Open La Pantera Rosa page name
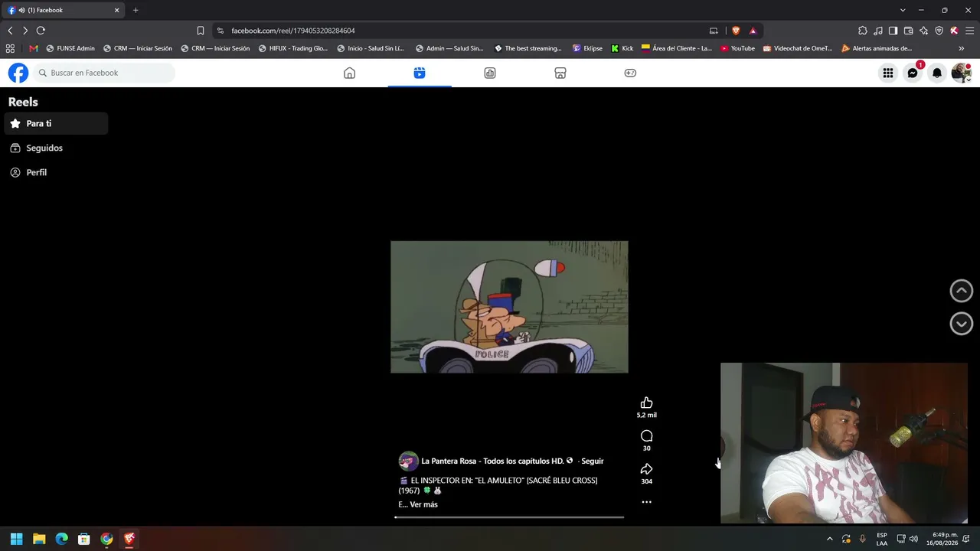The height and width of the screenshot is (551, 980). [x=492, y=461]
